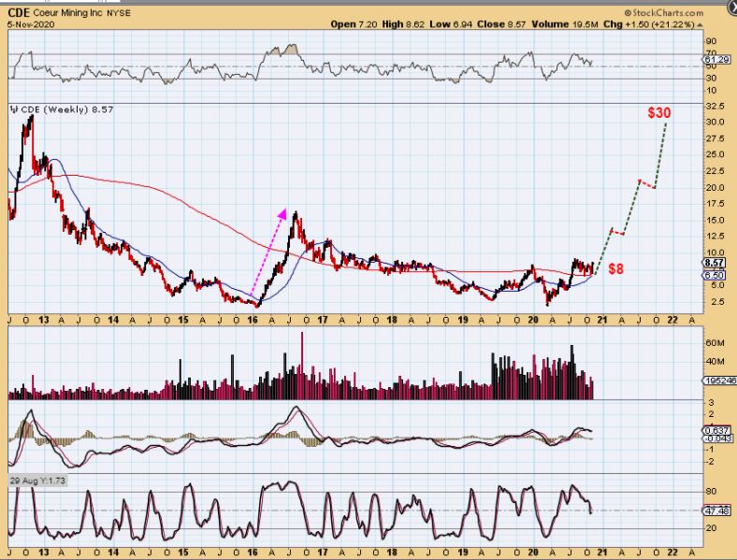737x560 pixels.
Task: Click the 29 Aug Y:1.73 tooltip
Action: [37, 481]
